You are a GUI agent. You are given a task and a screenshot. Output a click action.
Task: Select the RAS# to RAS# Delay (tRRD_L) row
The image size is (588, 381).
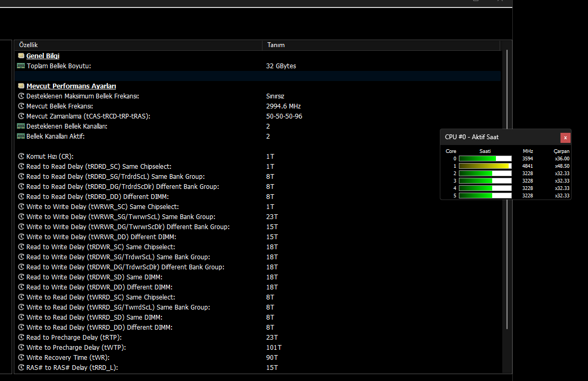(257, 367)
